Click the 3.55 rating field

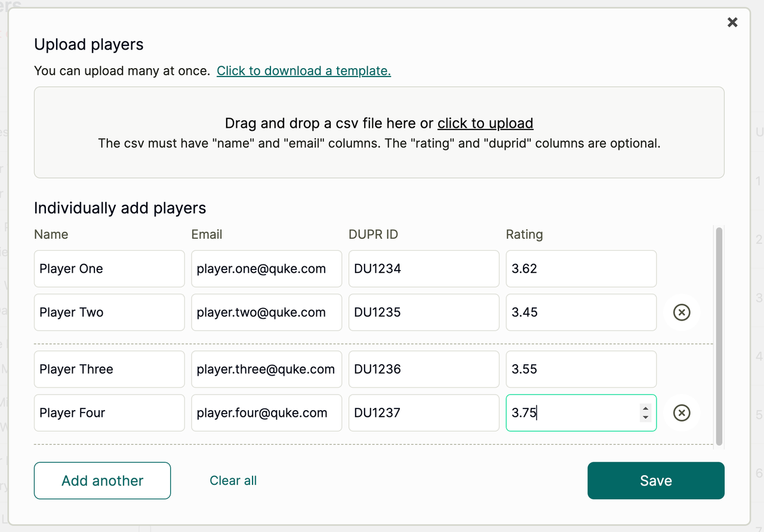point(581,369)
